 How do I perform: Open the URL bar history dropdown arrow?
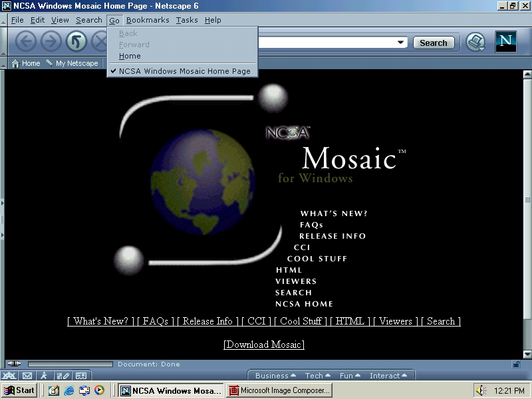coord(400,43)
